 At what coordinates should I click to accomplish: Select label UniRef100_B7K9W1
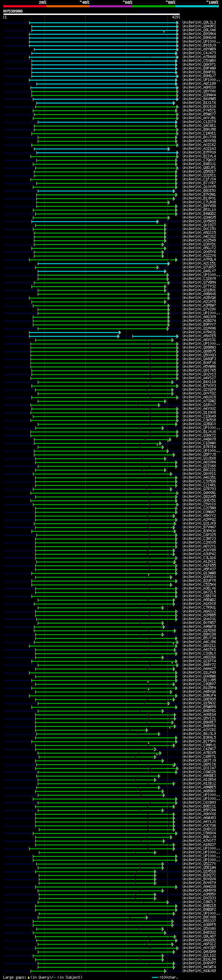coord(199,194)
